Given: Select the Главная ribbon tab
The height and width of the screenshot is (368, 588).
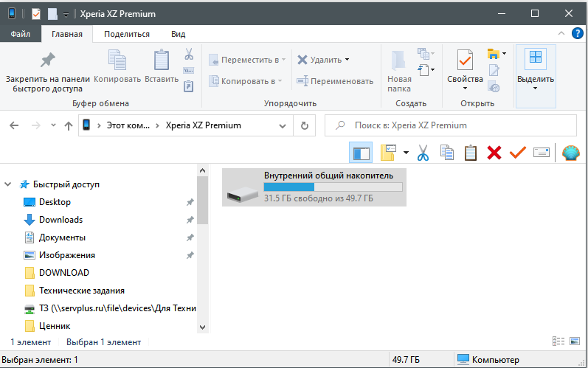Looking at the screenshot, I should coord(67,34).
